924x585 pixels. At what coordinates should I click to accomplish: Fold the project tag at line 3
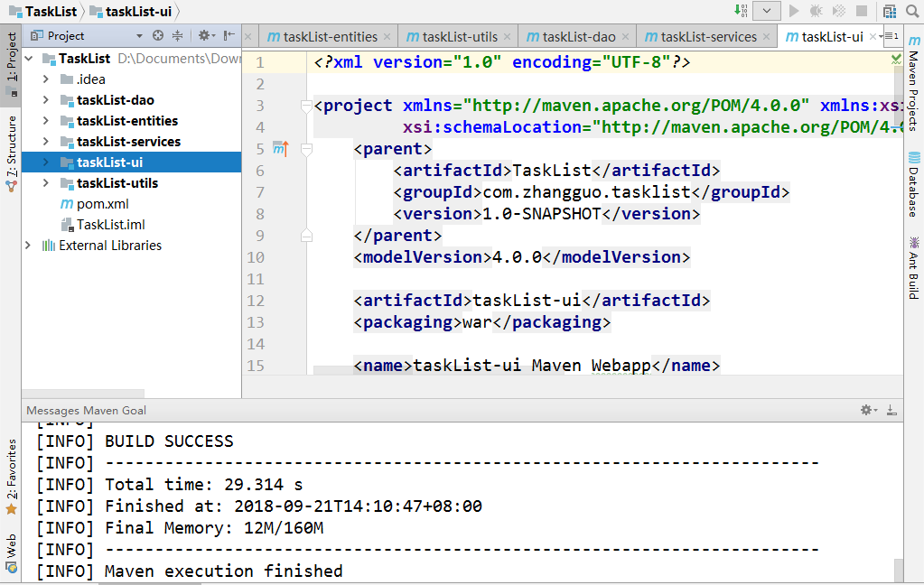(306, 106)
